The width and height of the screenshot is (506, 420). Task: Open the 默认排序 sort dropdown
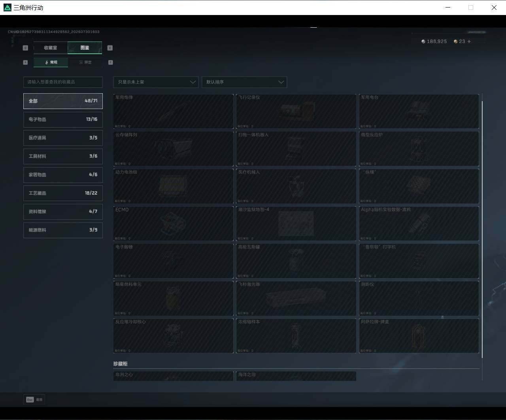click(244, 82)
